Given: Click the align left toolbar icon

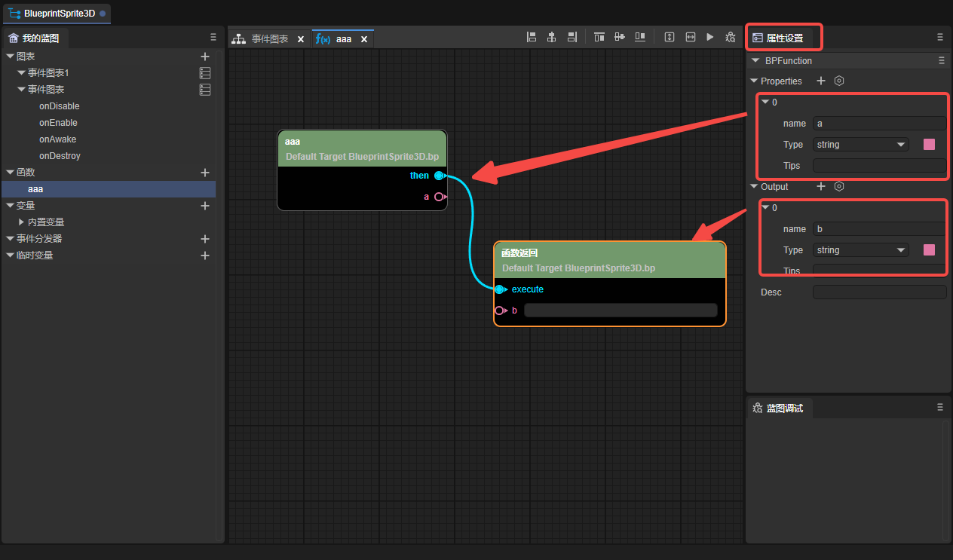Looking at the screenshot, I should click(x=532, y=37).
